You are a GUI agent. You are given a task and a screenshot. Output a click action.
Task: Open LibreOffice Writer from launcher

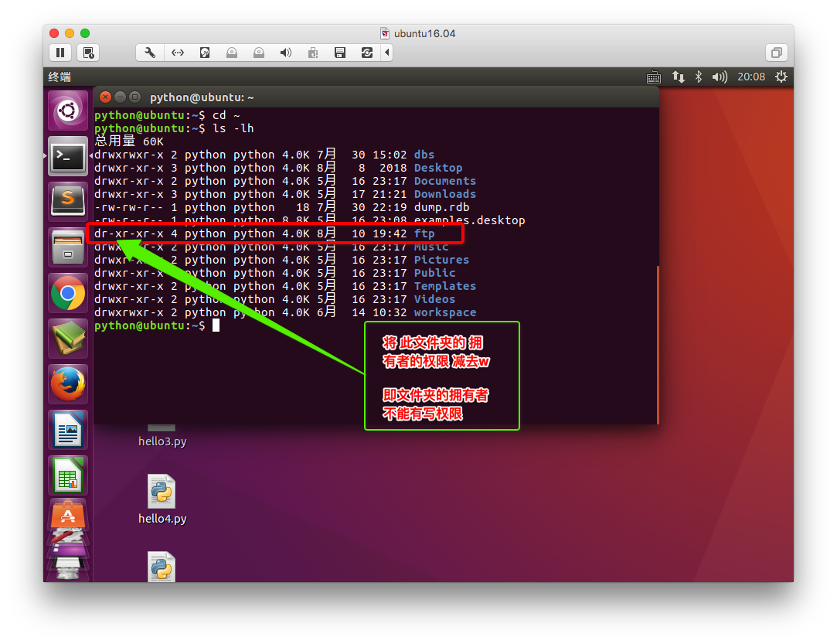point(68,429)
